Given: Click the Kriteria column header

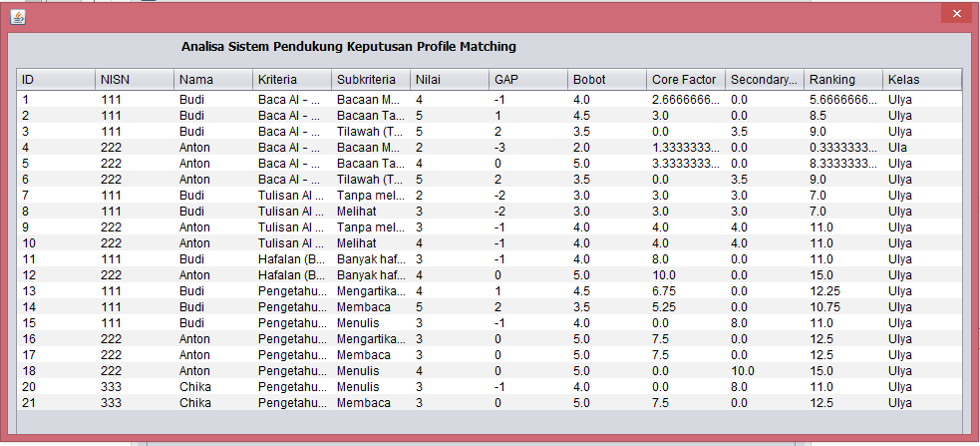Looking at the screenshot, I should [x=292, y=80].
